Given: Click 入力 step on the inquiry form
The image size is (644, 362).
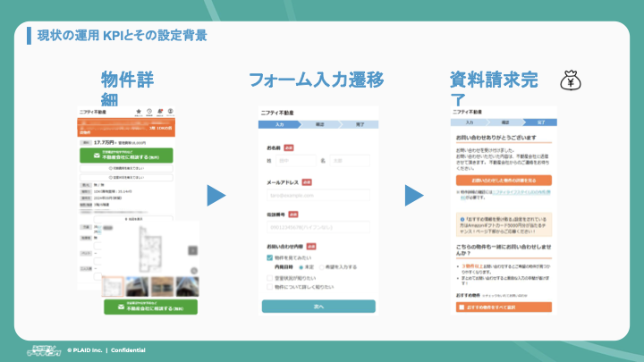Looking at the screenshot, I should 279,124.
